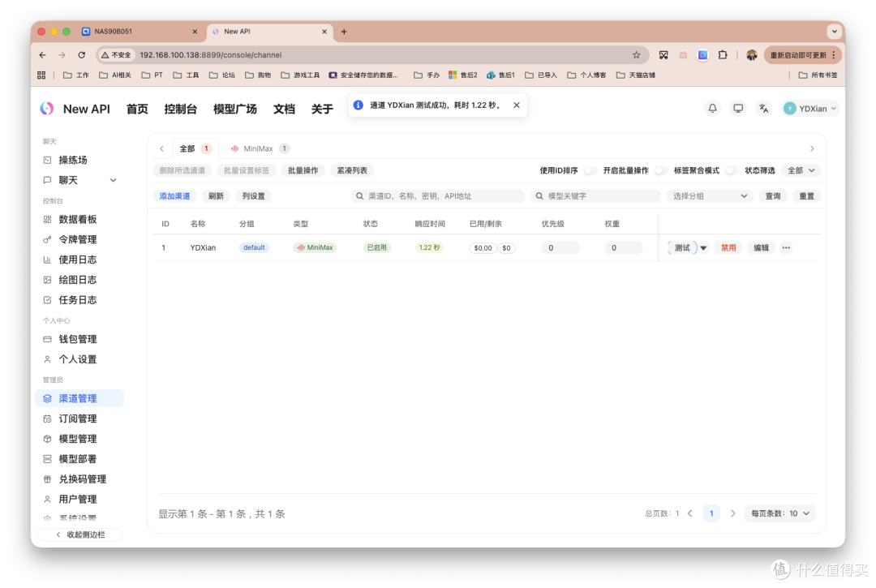Click page 1 in pagination
The width and height of the screenshot is (876, 588).
point(711,513)
